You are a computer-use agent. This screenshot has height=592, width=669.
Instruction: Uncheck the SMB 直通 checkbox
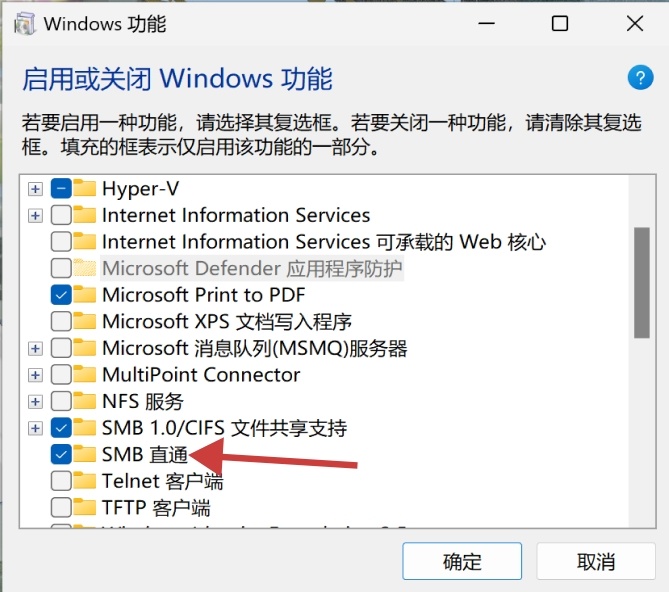coord(60,455)
